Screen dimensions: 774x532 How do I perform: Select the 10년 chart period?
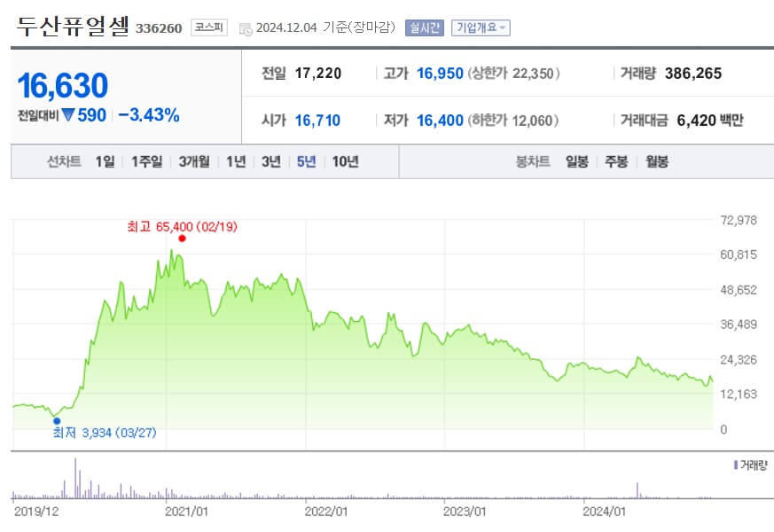345,163
